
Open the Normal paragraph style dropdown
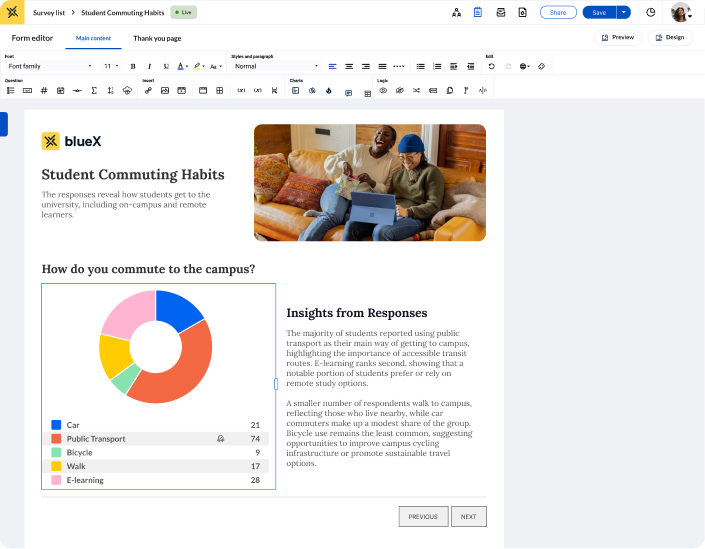click(276, 66)
